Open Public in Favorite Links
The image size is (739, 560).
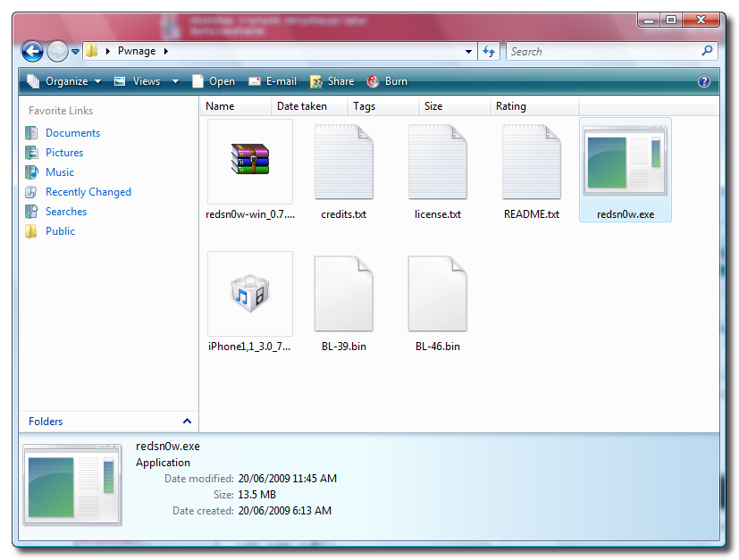pos(60,231)
